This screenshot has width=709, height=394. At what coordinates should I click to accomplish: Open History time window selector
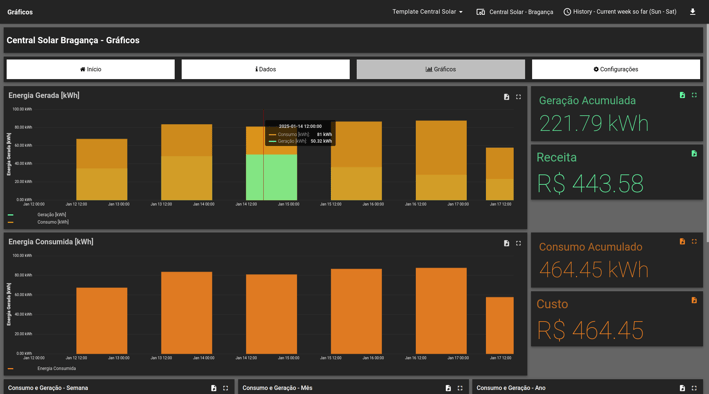point(620,12)
